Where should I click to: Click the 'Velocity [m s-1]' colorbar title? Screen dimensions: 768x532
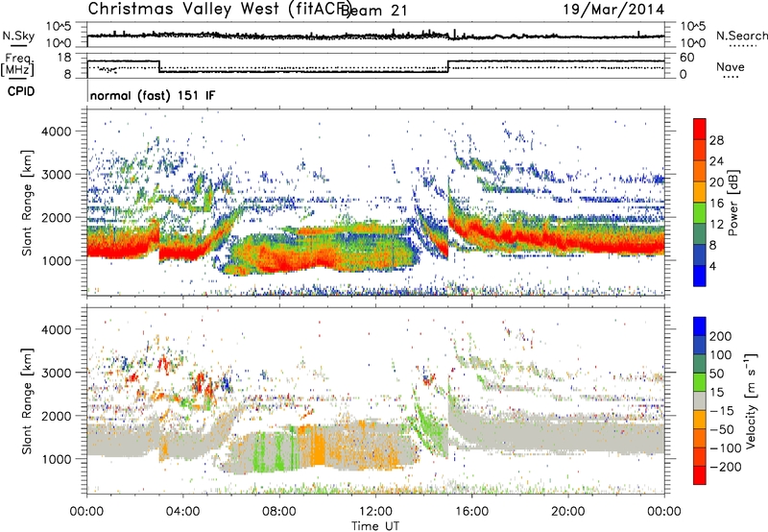pos(751,400)
